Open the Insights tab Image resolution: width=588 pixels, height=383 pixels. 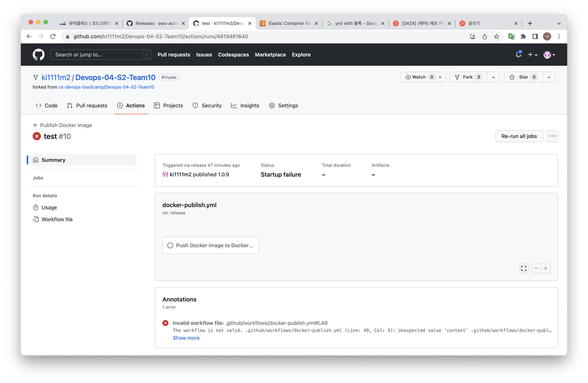pos(245,106)
